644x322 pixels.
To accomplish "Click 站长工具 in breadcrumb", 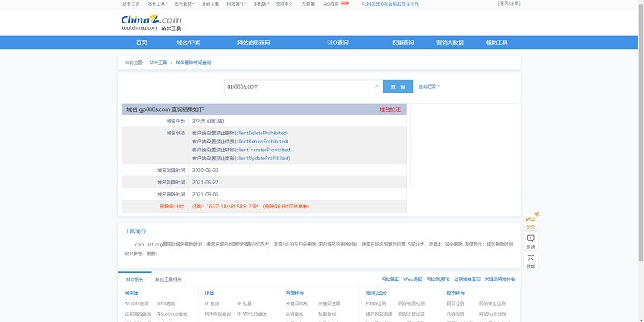I will [158, 63].
